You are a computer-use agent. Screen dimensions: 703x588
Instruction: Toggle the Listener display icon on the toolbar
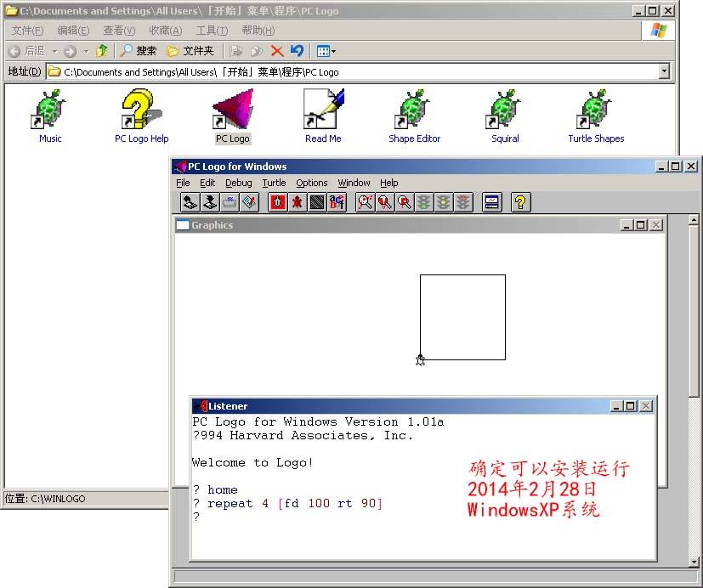491,202
